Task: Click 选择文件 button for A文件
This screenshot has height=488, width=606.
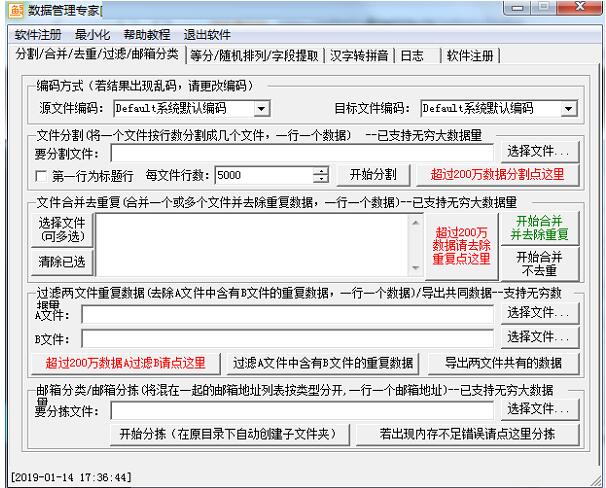Action: click(540, 313)
